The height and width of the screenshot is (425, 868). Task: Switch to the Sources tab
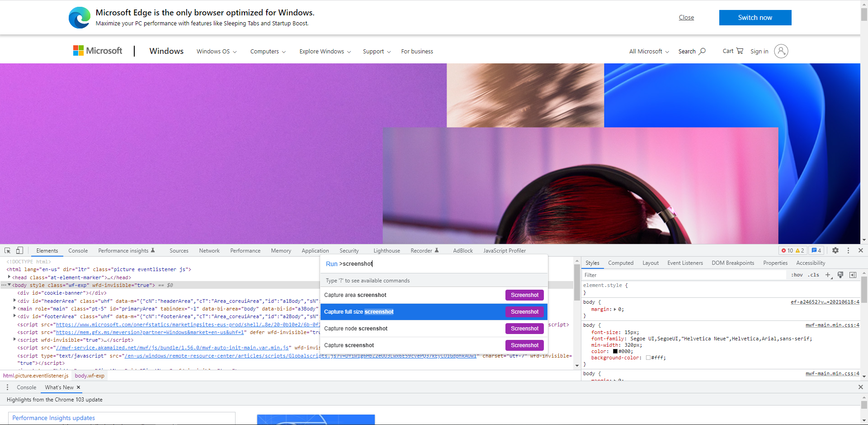coord(179,251)
